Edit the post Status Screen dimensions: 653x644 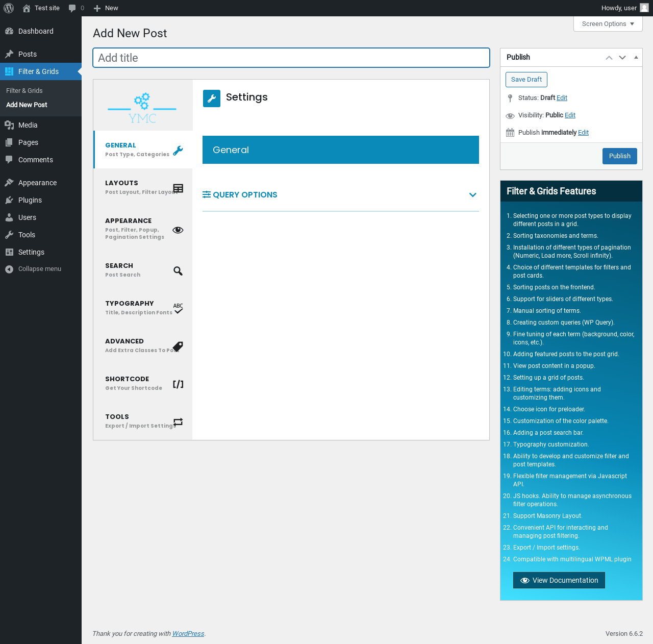point(562,98)
